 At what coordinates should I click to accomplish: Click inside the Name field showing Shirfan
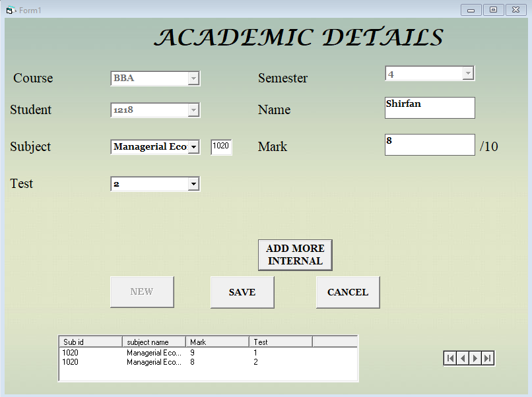(x=429, y=107)
